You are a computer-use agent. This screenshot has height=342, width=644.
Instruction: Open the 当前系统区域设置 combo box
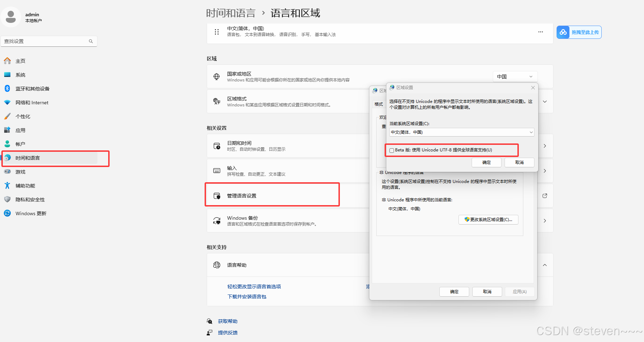[462, 132]
